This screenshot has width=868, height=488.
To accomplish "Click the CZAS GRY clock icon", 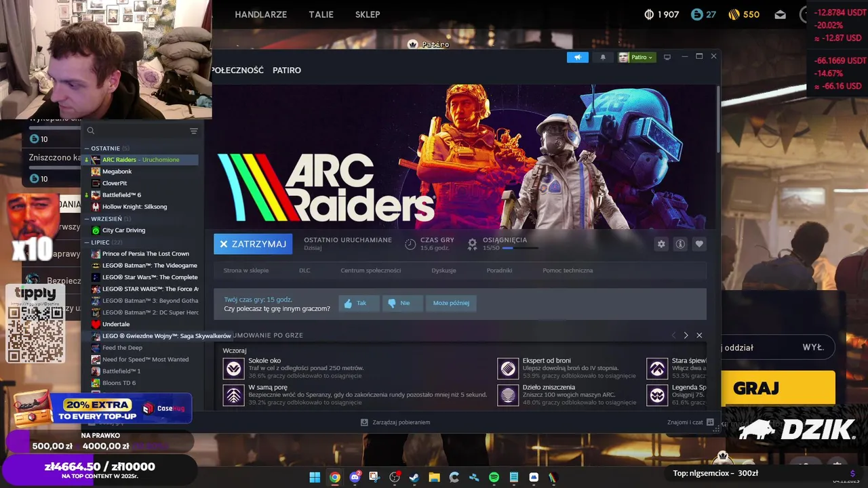I will (x=410, y=245).
